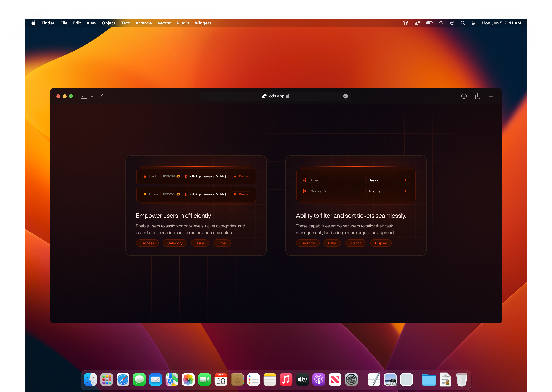Open the Vector menu
The width and height of the screenshot is (552, 392).
(x=164, y=23)
